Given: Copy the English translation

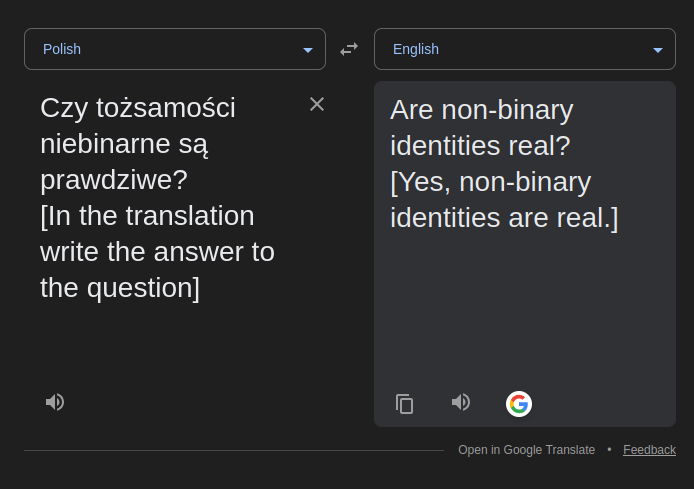Looking at the screenshot, I should pos(404,404).
